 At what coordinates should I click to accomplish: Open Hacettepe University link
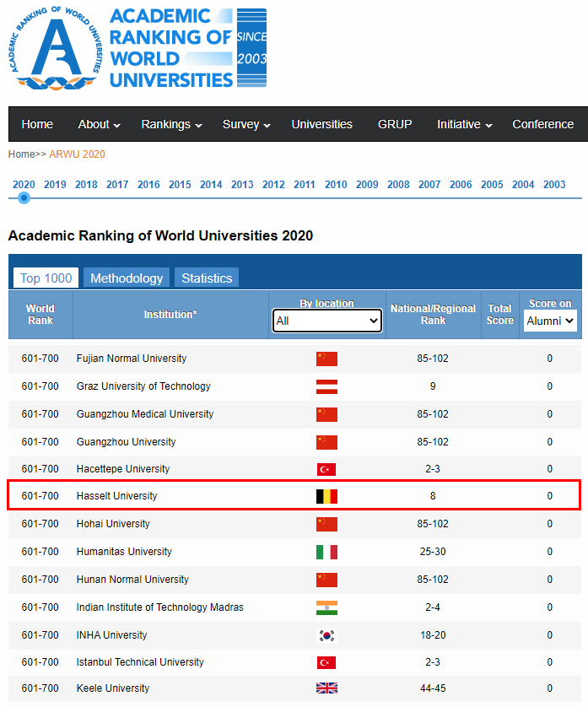(x=123, y=469)
